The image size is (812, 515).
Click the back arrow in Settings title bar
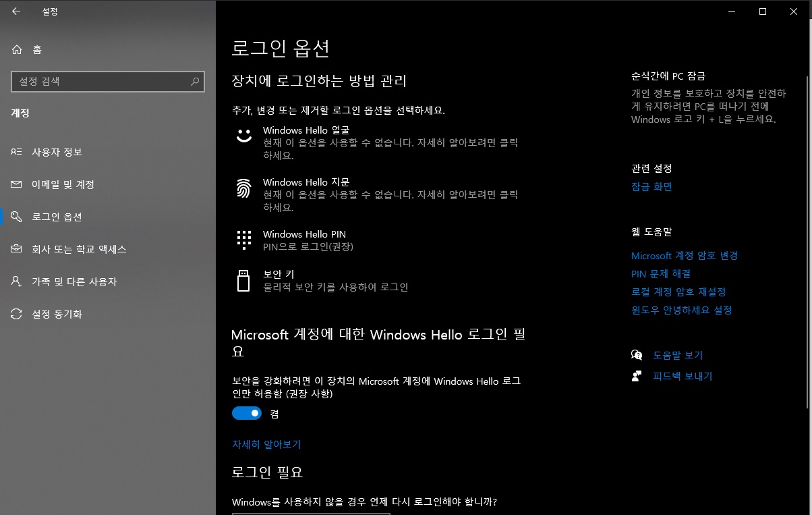pos(16,11)
